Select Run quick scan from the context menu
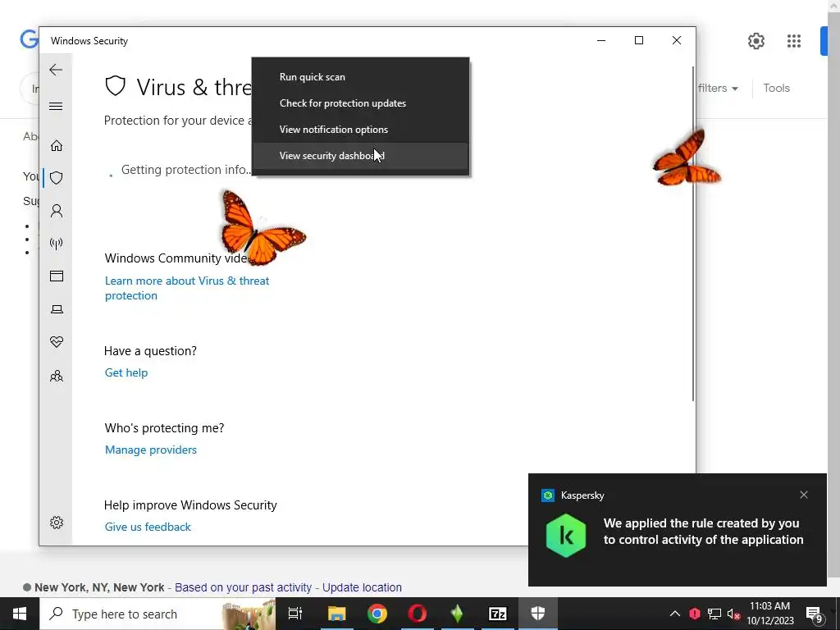The height and width of the screenshot is (630, 840). coord(360,77)
